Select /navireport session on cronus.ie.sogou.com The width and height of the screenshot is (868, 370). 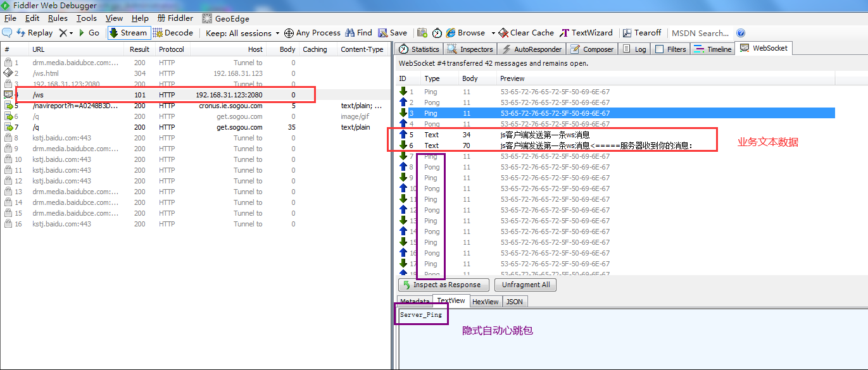(196, 106)
